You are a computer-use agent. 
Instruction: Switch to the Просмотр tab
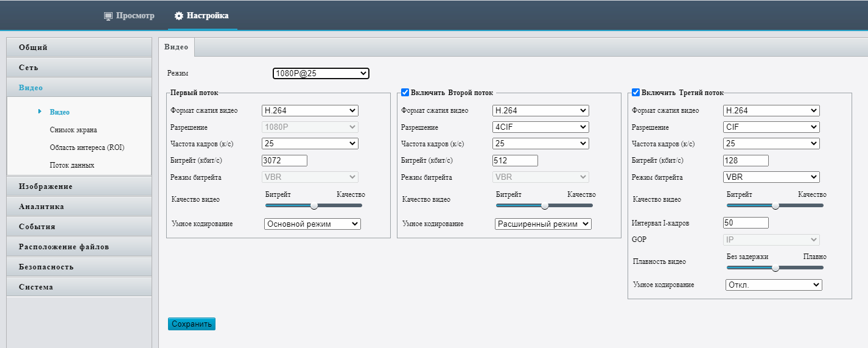[129, 16]
